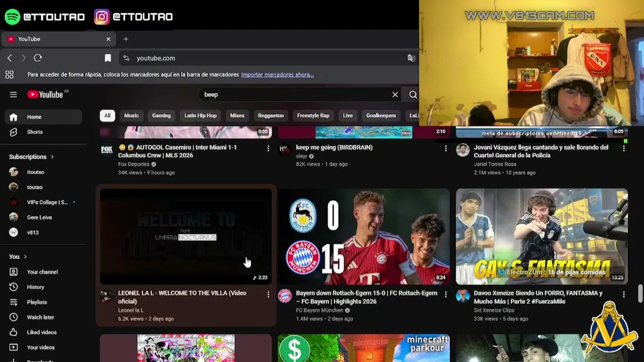Open slayr channel avatar
The height and width of the screenshot is (362, 644).
tap(285, 150)
